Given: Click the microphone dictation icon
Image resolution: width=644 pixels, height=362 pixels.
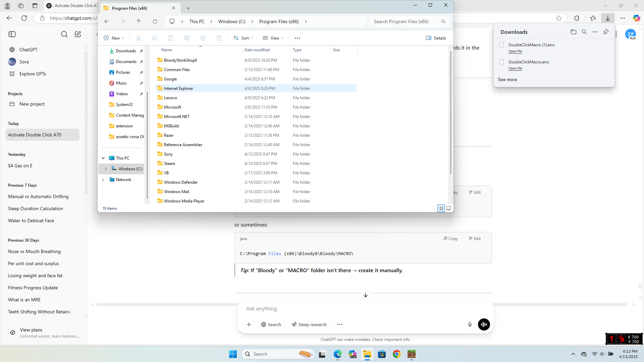Looking at the screenshot, I should coord(470,324).
